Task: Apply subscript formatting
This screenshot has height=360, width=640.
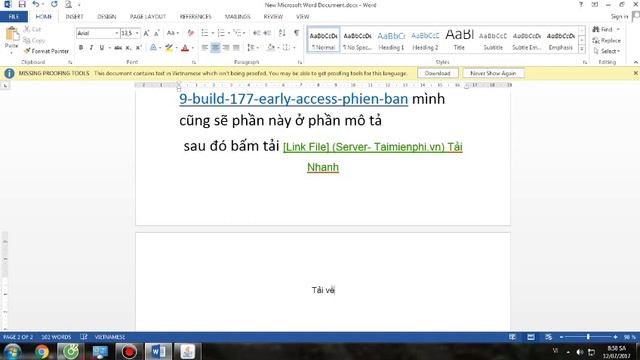Action: click(x=128, y=48)
